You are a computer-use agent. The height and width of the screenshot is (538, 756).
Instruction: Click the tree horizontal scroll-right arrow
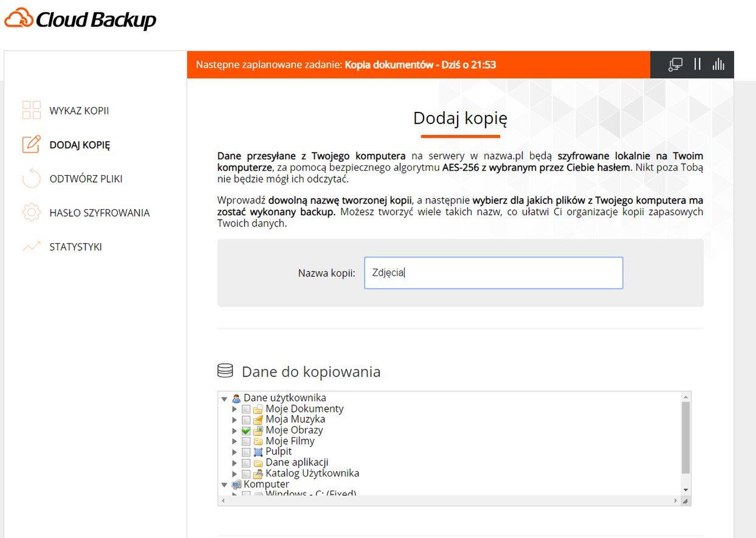[675, 501]
